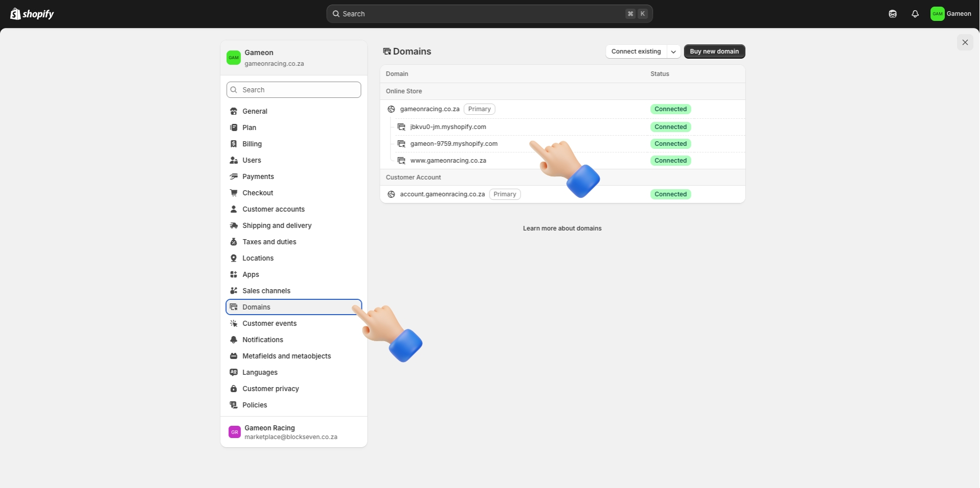Select Billing in the settings menu
980x488 pixels.
252,144
